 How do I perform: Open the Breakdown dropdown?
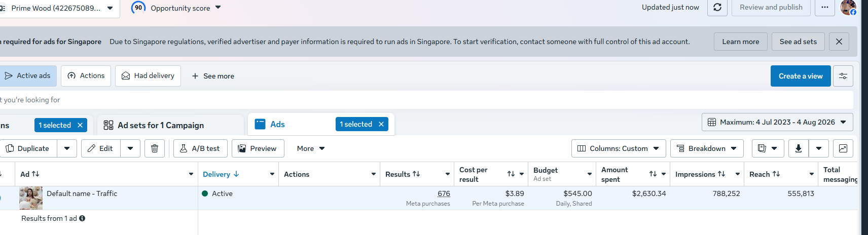tap(707, 148)
